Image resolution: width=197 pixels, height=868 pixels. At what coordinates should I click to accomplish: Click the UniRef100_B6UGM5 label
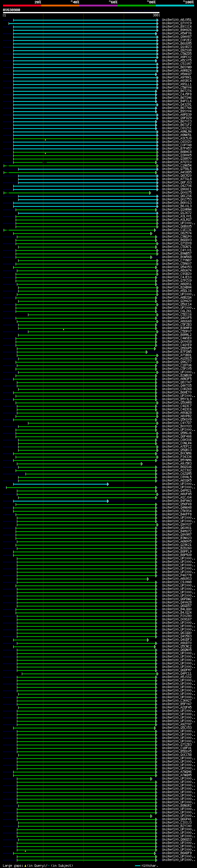click(176, 43)
